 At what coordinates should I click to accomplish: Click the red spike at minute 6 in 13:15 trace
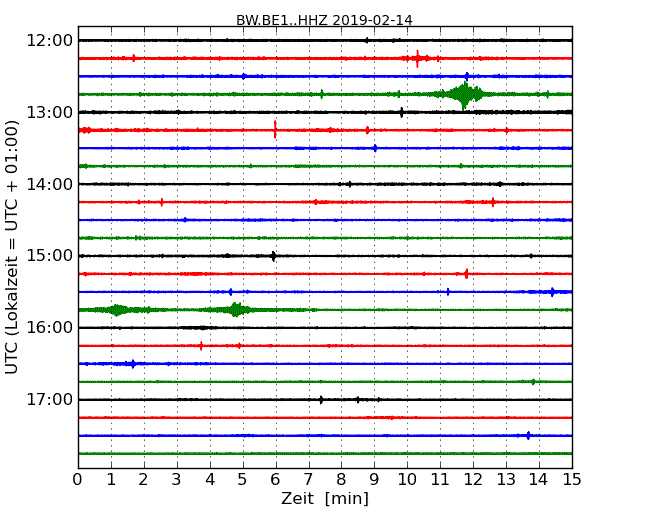275,129
